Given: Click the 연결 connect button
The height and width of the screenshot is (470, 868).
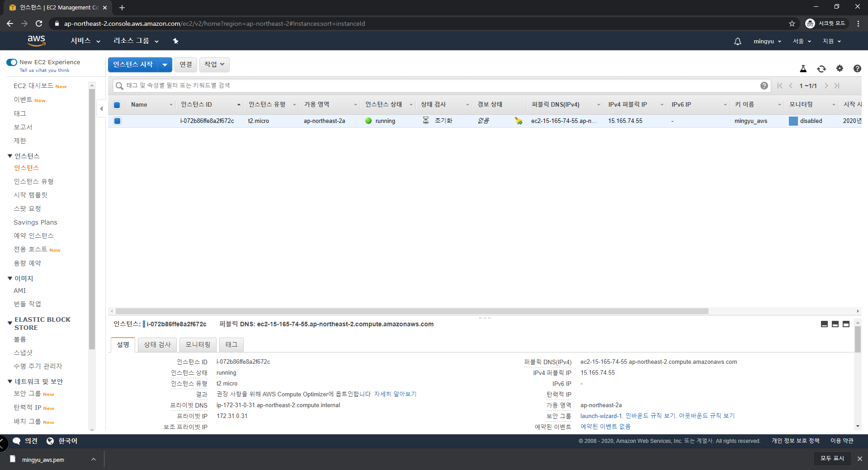Looking at the screenshot, I should [186, 65].
